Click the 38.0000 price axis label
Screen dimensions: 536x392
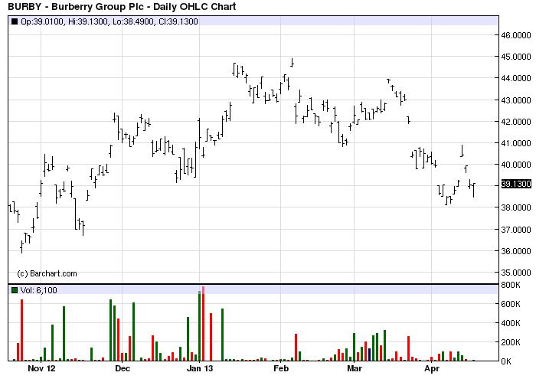[516, 207]
